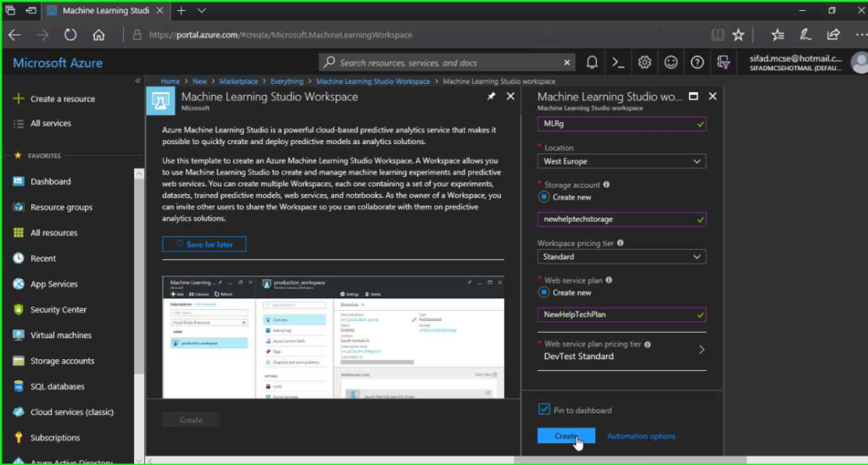The image size is (868, 465).
Task: Click the MLRg resource group field
Action: tap(621, 124)
